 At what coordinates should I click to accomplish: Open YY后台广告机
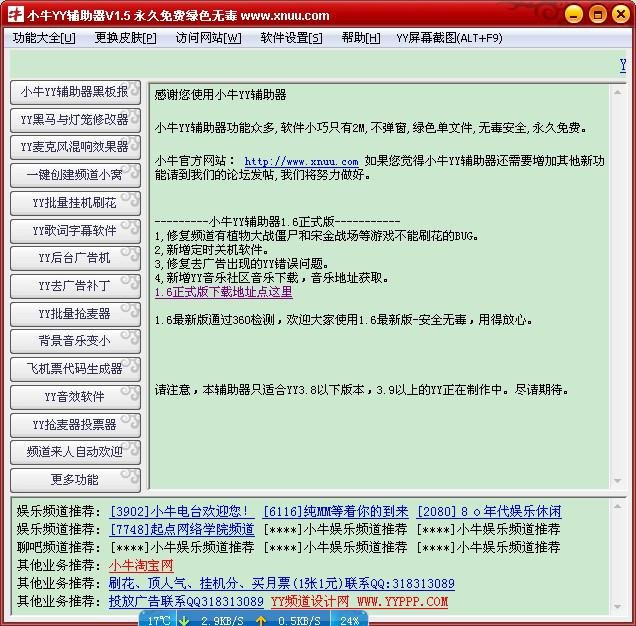75,258
